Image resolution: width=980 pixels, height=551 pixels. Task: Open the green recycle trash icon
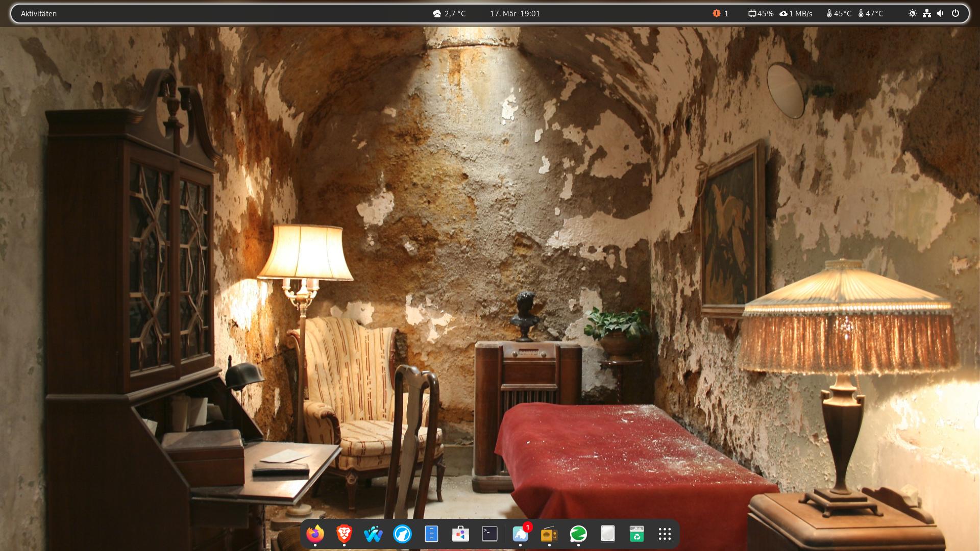(636, 534)
